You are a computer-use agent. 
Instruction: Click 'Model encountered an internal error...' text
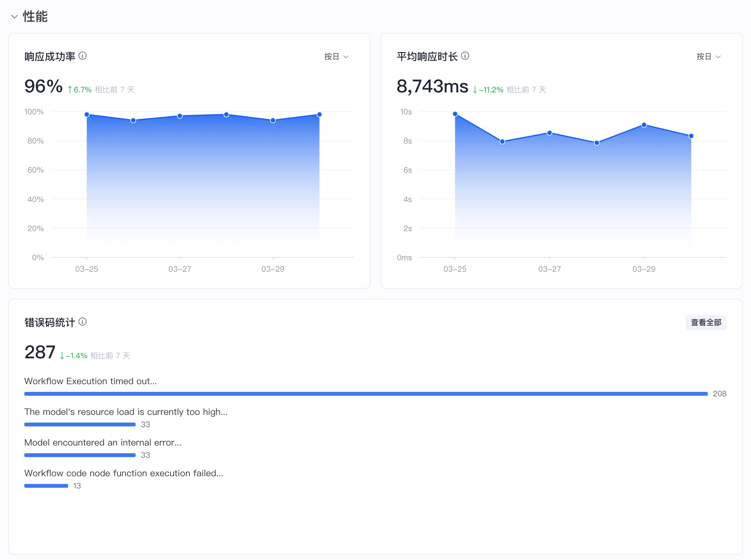103,442
